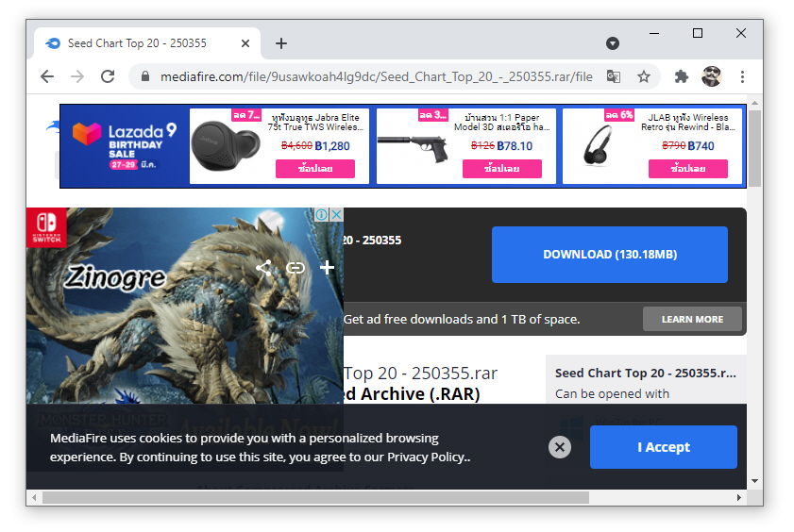The height and width of the screenshot is (532, 794).
Task: View site security lock info
Action: click(145, 76)
